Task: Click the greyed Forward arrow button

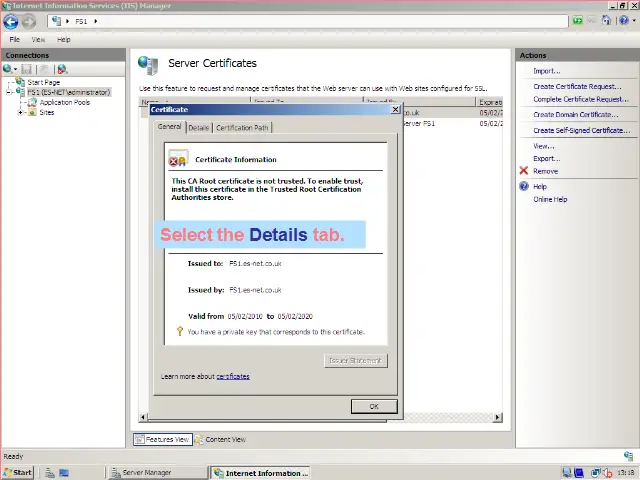Action: [x=29, y=22]
